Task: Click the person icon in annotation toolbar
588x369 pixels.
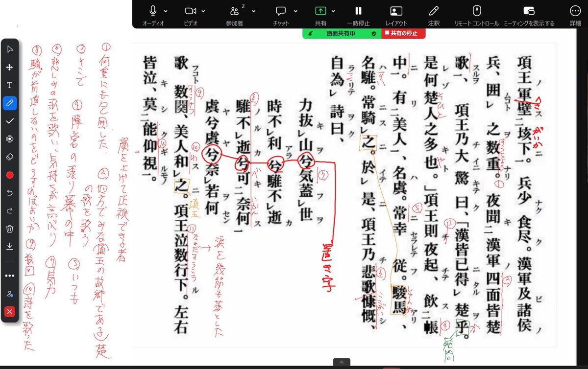Action: tap(10, 294)
